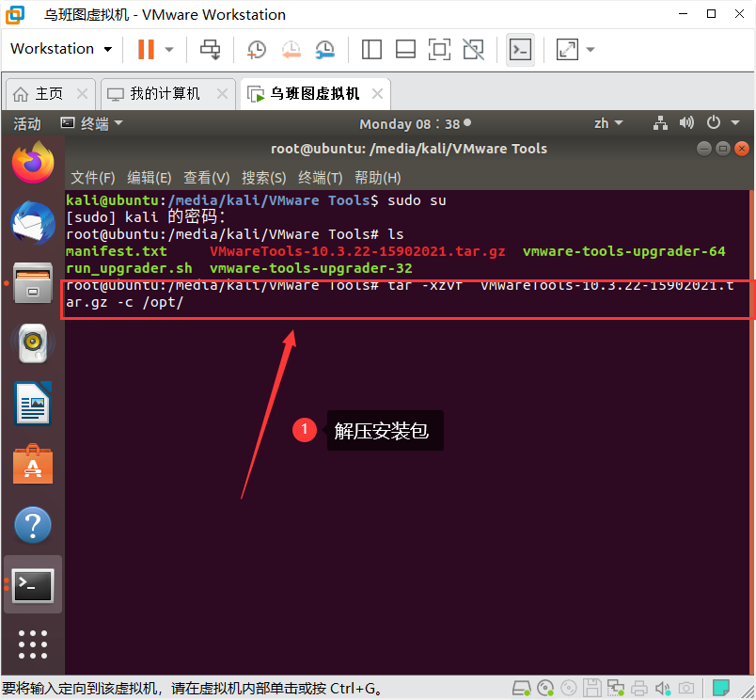The height and width of the screenshot is (700, 756).
Task: Launch Firefox from the dock
Action: [33, 163]
